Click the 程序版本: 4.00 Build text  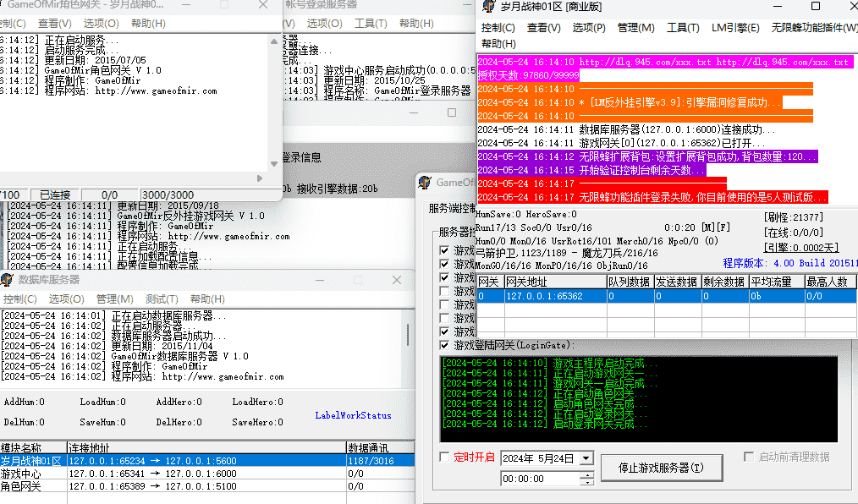pyautogui.click(x=790, y=264)
